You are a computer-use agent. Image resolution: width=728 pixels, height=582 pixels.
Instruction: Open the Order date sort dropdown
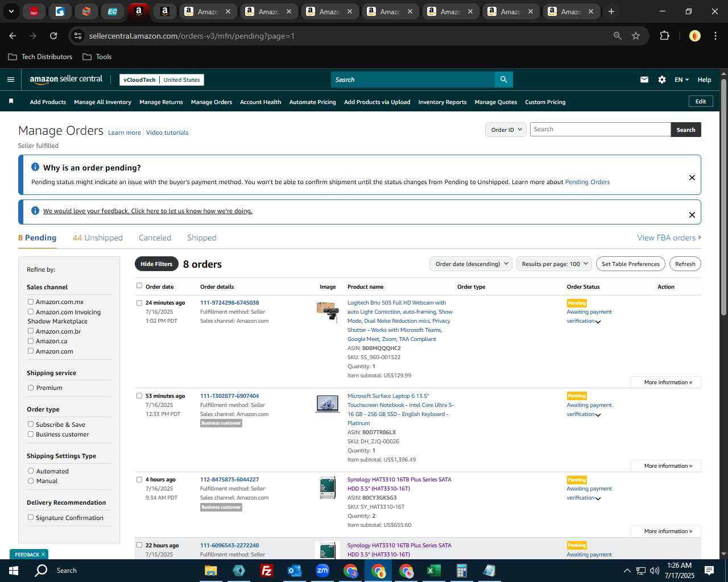point(471,264)
